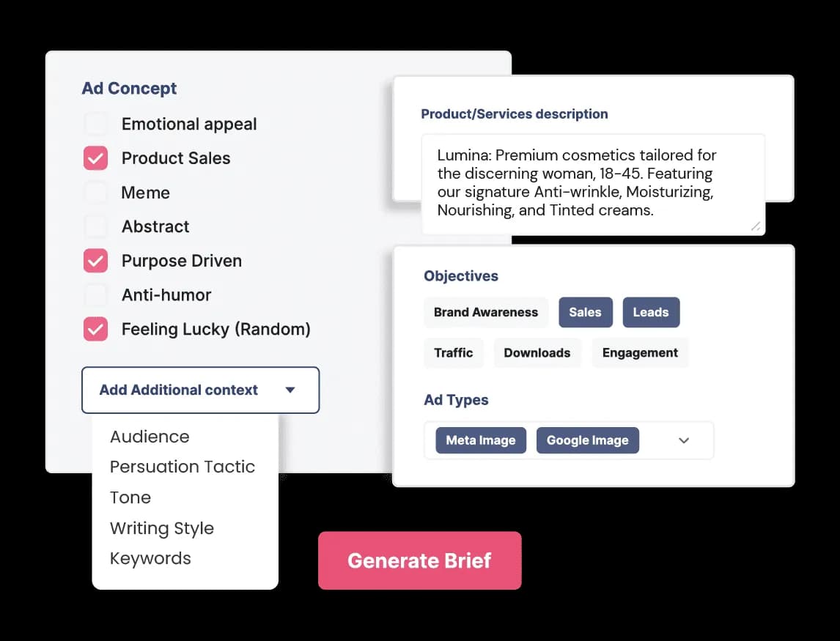Screen dimensions: 840x641
Task: Click the Generate Brief button
Action: tap(419, 560)
